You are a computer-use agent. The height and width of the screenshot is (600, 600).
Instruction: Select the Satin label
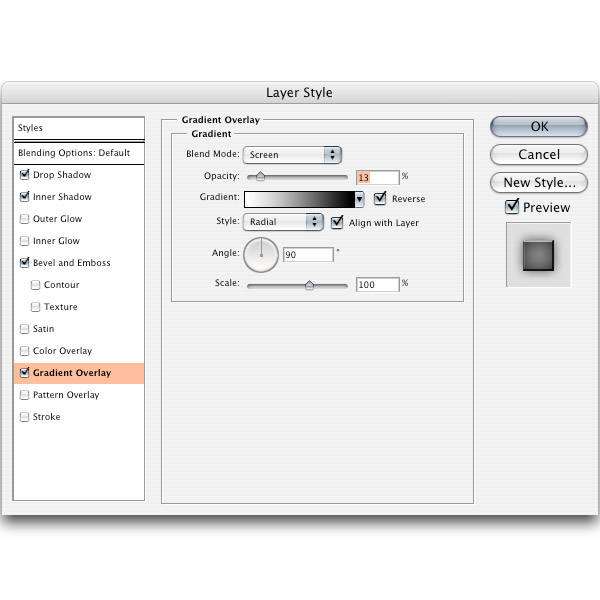[x=44, y=329]
